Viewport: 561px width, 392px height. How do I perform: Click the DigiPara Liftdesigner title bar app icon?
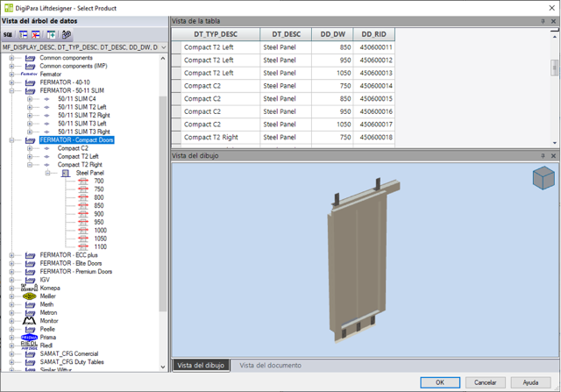(x=9, y=8)
